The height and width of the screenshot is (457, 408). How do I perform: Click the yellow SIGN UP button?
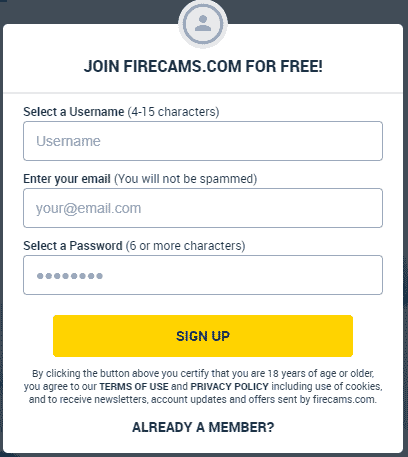(x=203, y=336)
